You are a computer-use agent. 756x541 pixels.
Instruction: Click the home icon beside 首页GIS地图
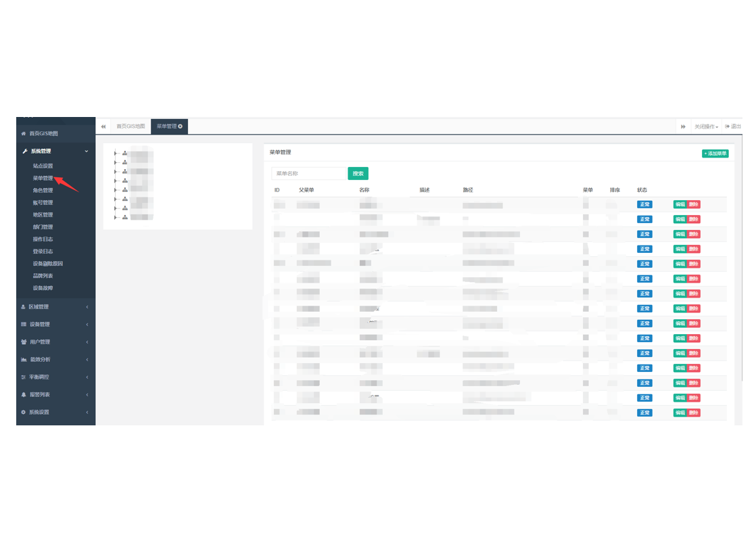coord(24,134)
